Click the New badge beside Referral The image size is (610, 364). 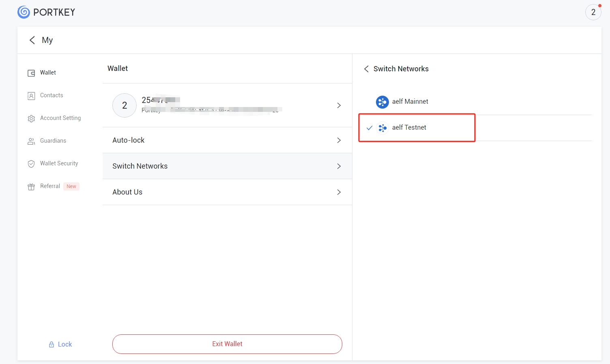(x=71, y=186)
